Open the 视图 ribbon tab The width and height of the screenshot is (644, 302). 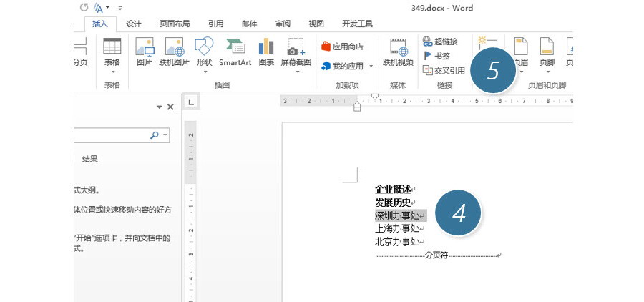(316, 24)
